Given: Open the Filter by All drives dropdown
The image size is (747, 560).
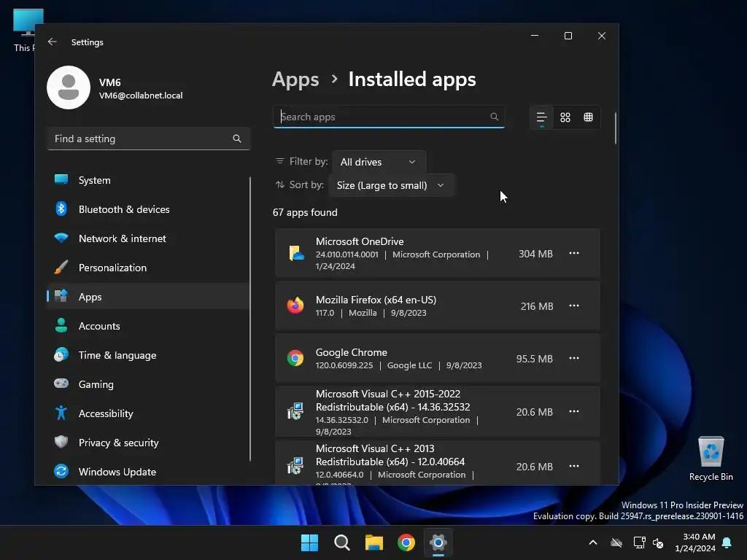Looking at the screenshot, I should click(x=379, y=162).
